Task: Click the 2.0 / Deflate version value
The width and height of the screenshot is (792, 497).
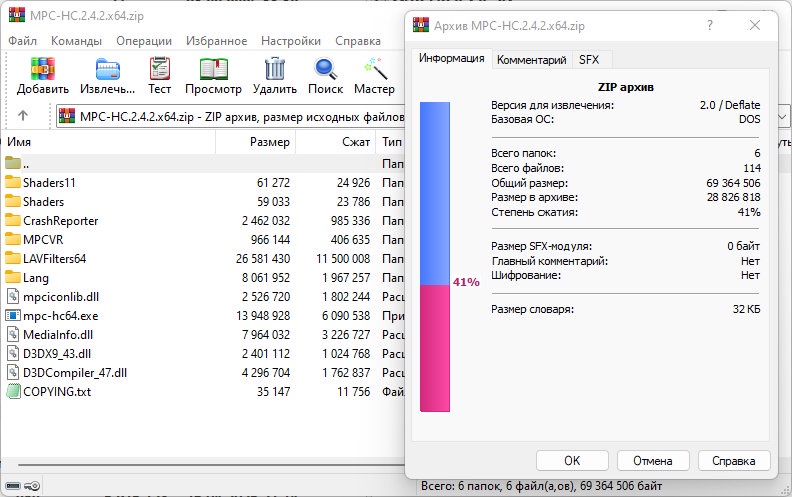Action: (730, 105)
